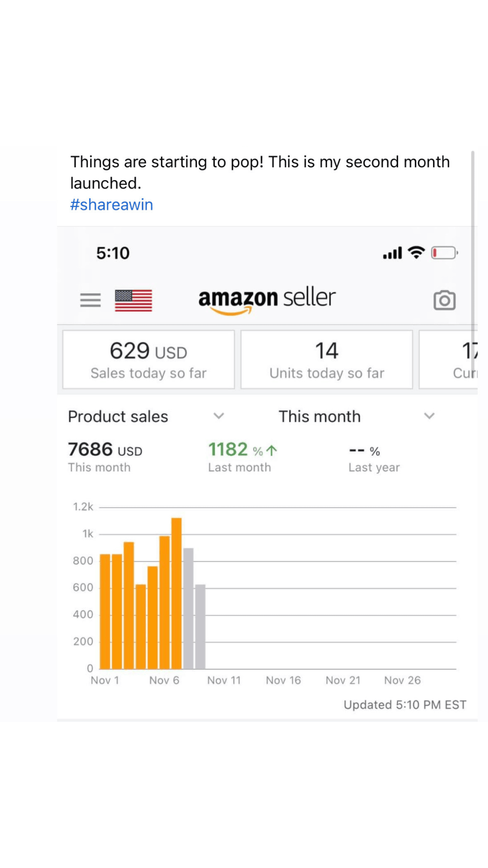This screenshot has height=868, width=488.
Task: Tap the first gray bar in chart
Action: pyautogui.click(x=189, y=608)
